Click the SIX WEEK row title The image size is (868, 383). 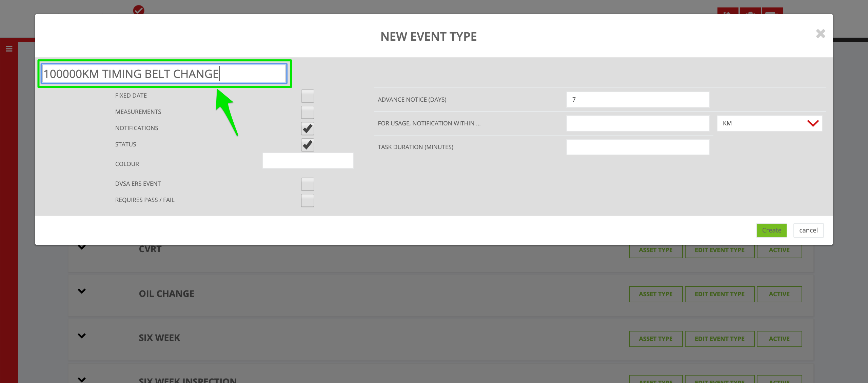[x=159, y=338]
